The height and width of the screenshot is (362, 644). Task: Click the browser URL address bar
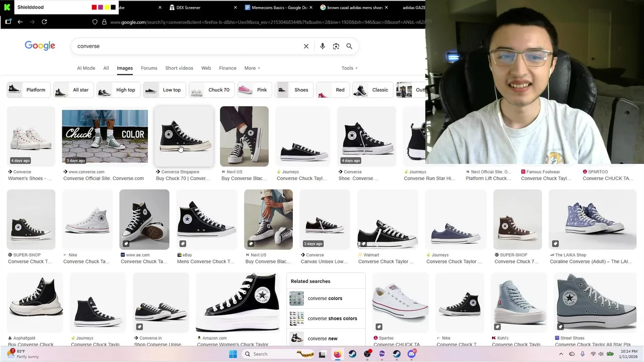(267, 22)
